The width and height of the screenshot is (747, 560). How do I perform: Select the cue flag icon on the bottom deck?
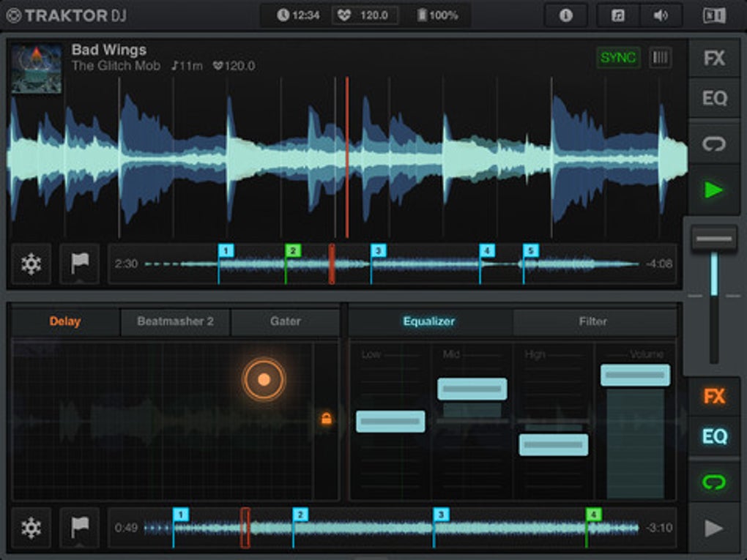[x=78, y=526]
